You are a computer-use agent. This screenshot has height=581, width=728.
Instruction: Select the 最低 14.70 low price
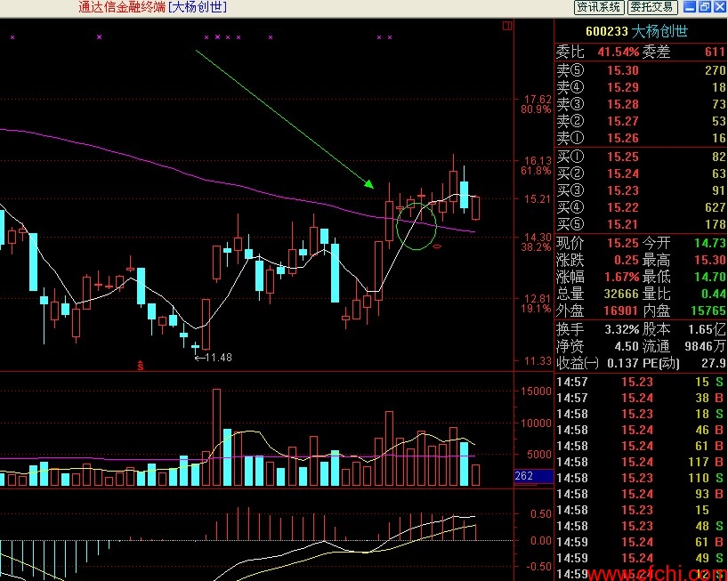coord(710,277)
